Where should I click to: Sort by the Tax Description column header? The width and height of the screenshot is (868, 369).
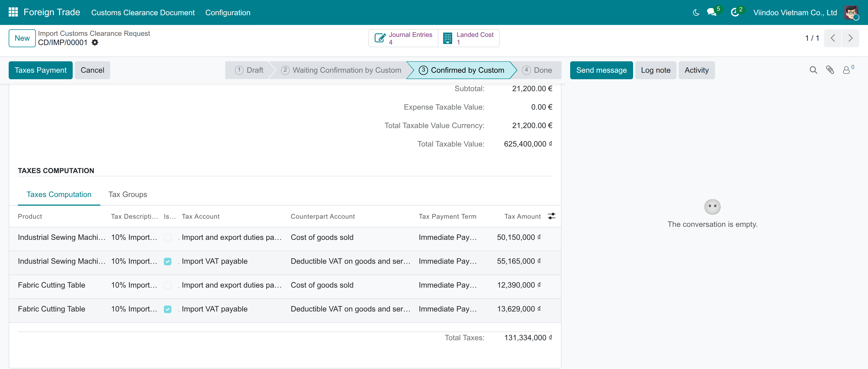[x=135, y=216]
